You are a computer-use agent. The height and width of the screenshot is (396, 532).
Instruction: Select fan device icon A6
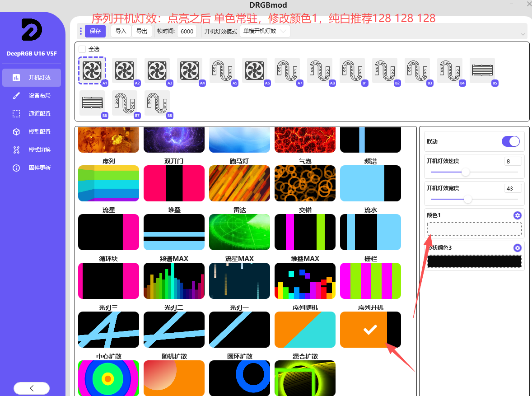[254, 70]
